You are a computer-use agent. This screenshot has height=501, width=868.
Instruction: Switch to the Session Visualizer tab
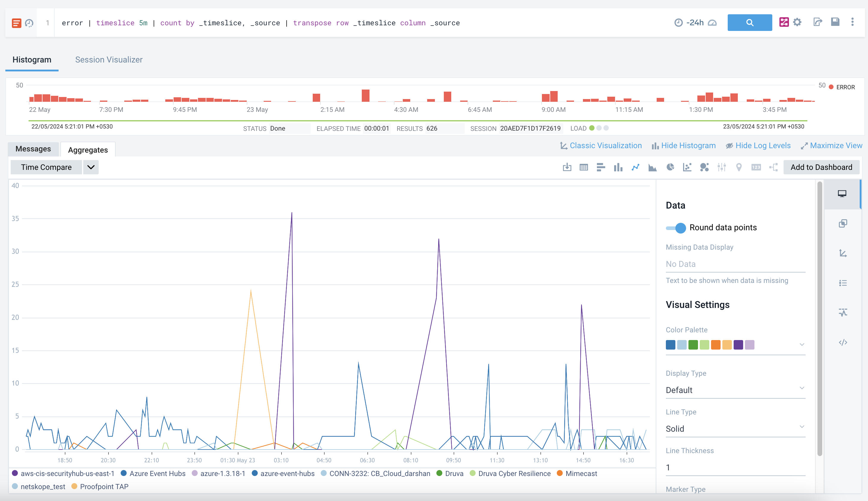point(108,60)
